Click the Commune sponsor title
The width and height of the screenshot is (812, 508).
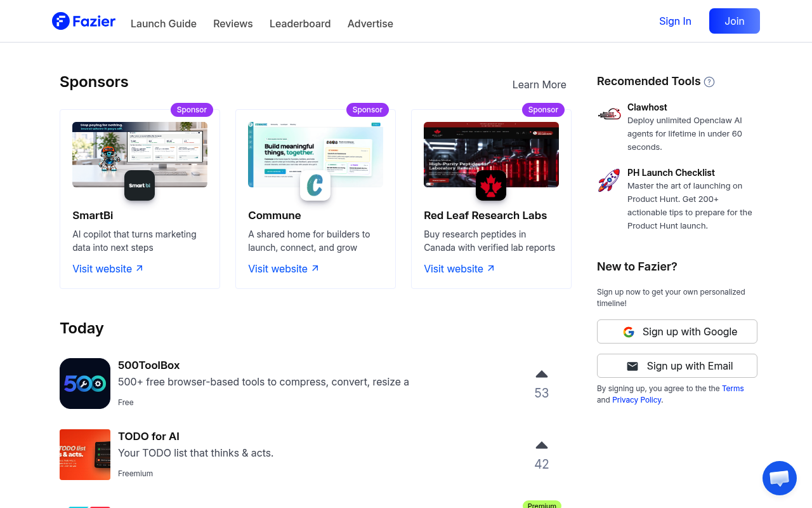[x=275, y=215]
